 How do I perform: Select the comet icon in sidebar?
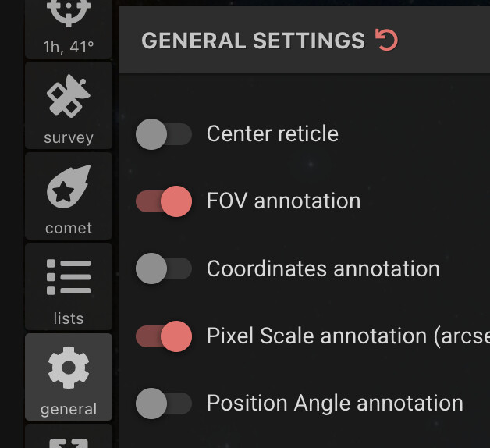69,187
